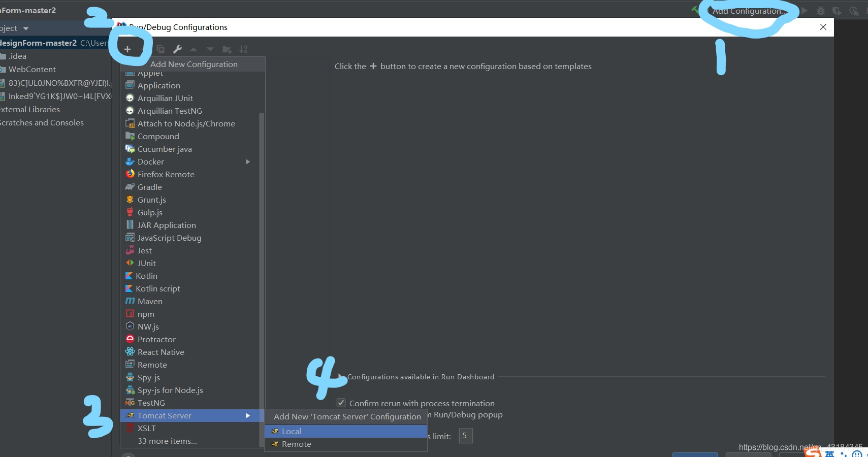Toggle Confirm rerun with process termination checkbox
Image resolution: width=868 pixels, height=457 pixels.
tap(341, 403)
